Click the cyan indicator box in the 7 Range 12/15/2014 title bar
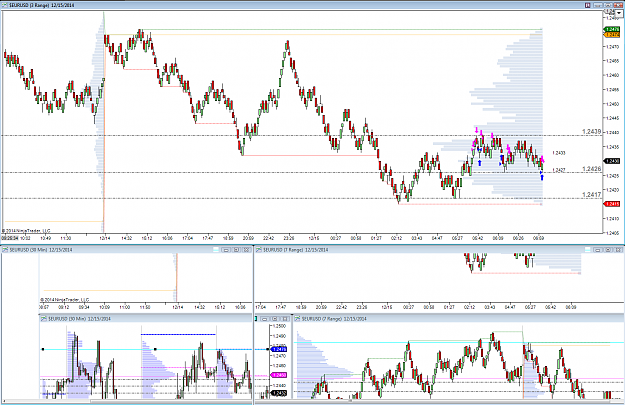 pyautogui.click(x=588, y=250)
